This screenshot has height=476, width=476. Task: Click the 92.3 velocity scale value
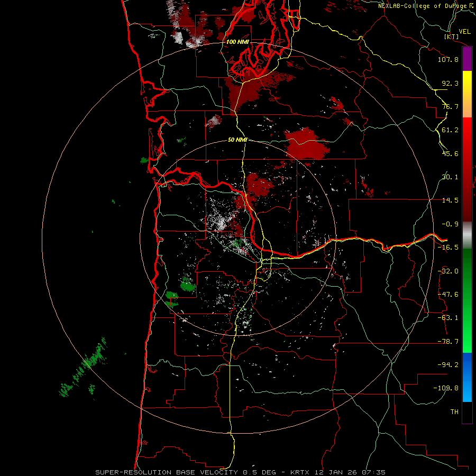click(x=450, y=83)
